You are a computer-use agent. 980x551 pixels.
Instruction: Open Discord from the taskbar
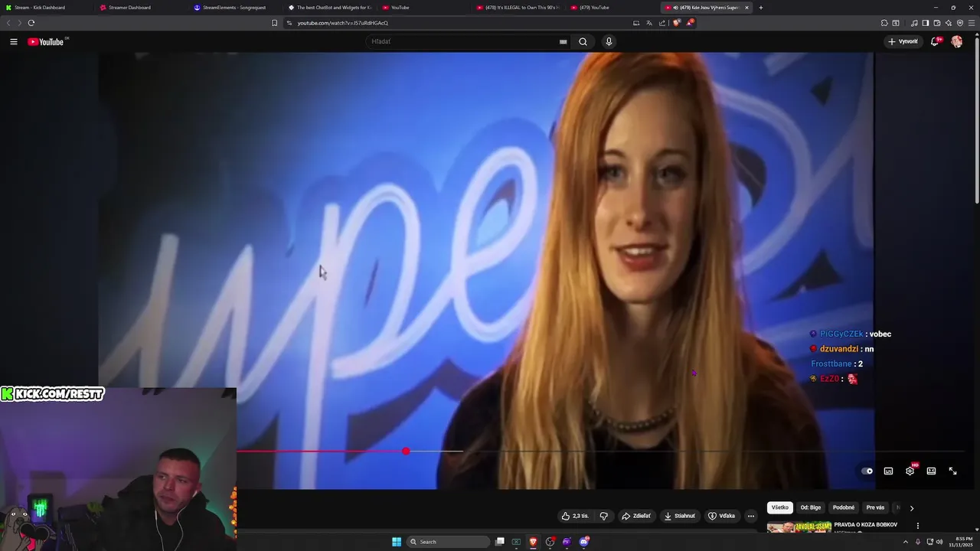click(584, 542)
